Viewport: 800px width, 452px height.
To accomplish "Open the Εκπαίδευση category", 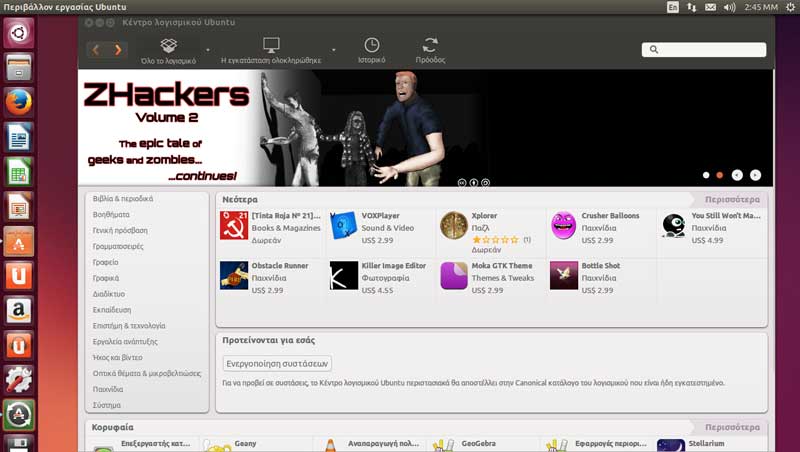I will tap(112, 310).
